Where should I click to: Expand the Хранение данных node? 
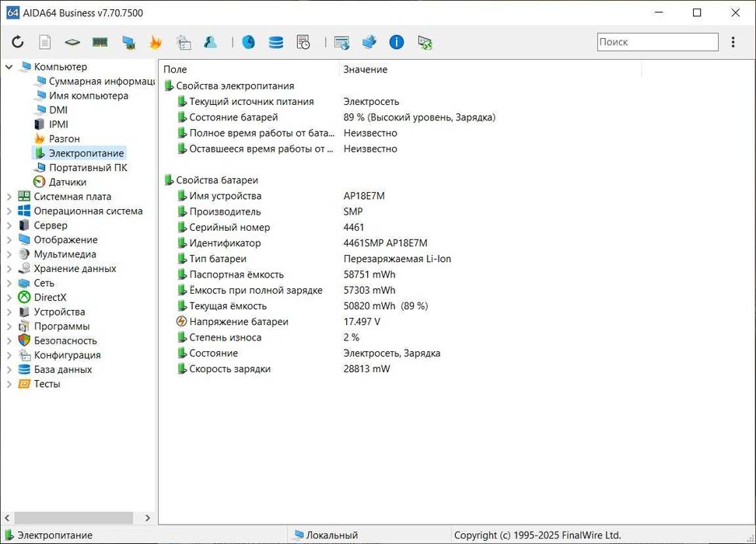9,269
